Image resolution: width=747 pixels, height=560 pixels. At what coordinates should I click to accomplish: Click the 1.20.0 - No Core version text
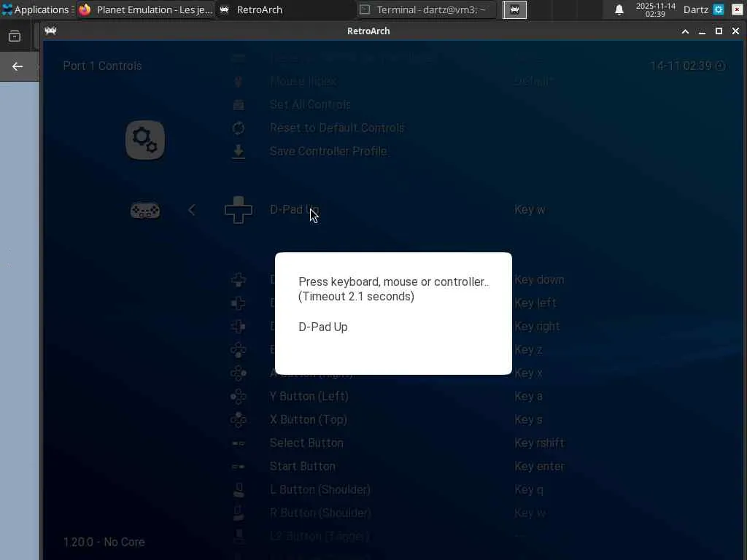click(104, 542)
